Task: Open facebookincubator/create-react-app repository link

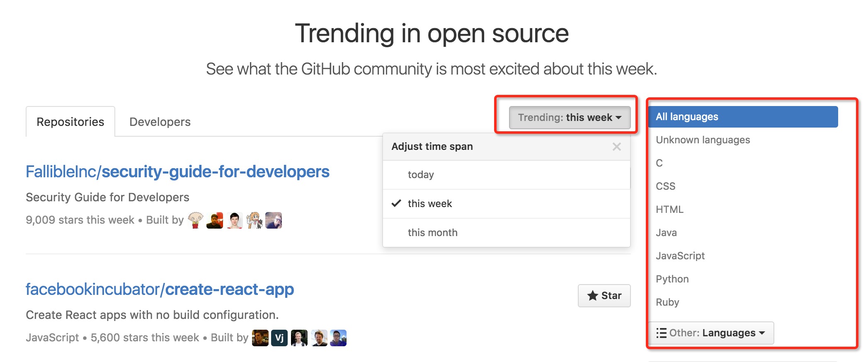Action: point(160,290)
